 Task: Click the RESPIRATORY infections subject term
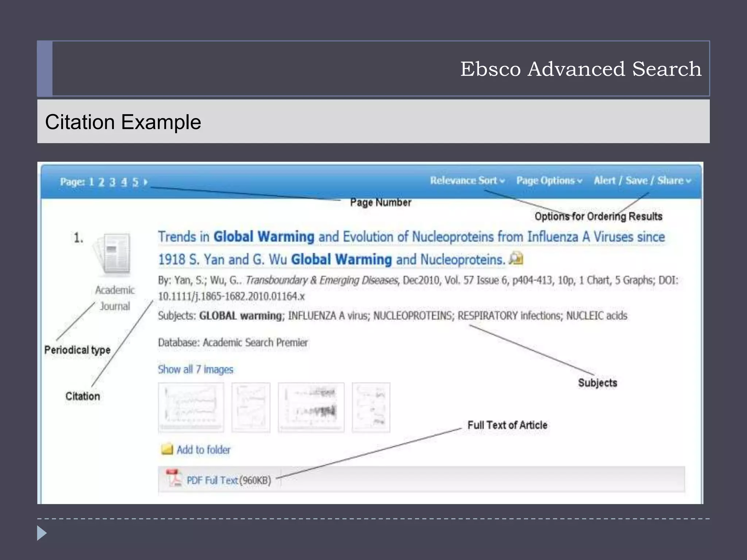[510, 316]
